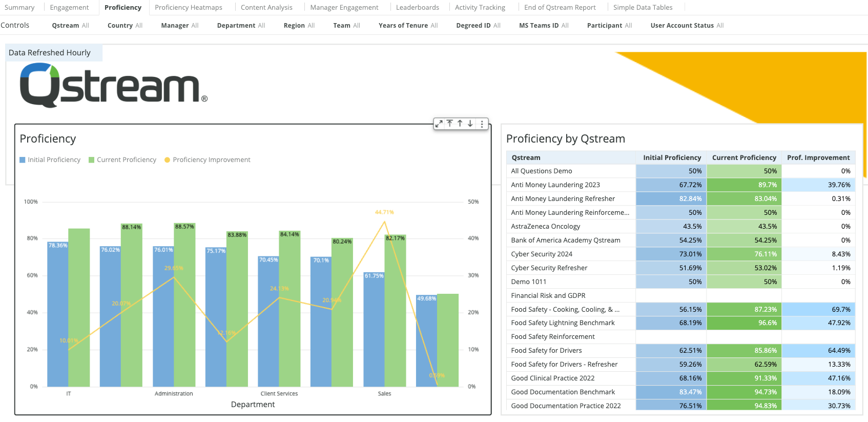This screenshot has width=868, height=422.
Task: Click the green bar labeled 88.57%
Action: (184, 305)
